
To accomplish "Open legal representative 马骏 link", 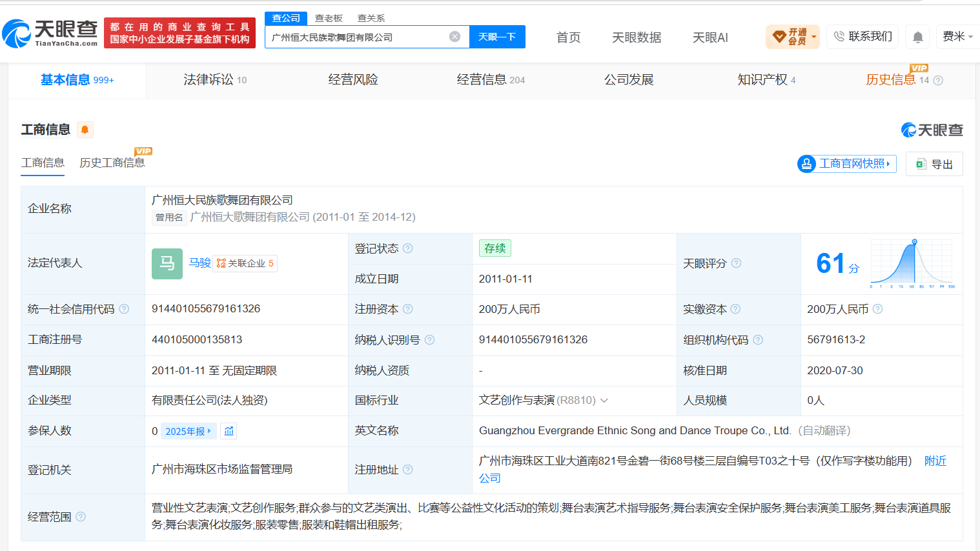I will [x=200, y=263].
